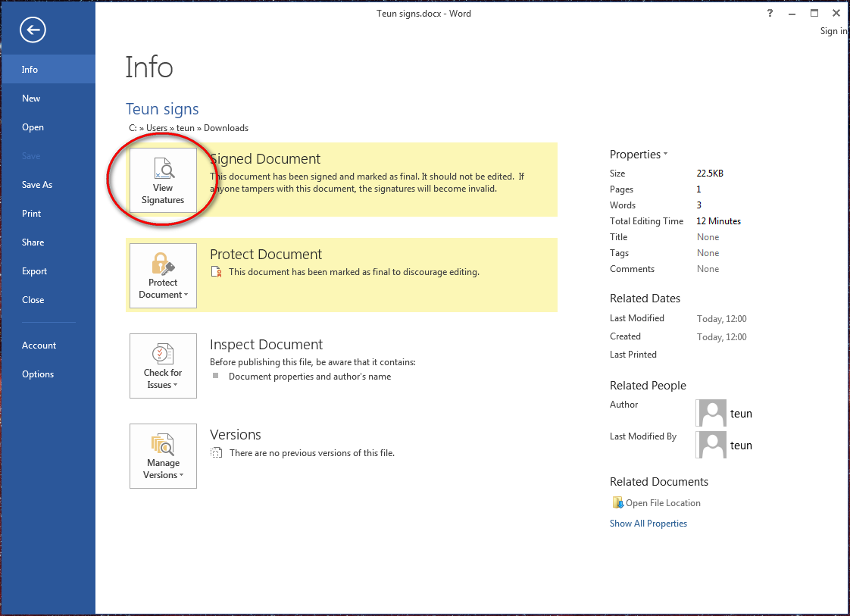Click the Sign in link
The image size is (850, 616).
[833, 31]
